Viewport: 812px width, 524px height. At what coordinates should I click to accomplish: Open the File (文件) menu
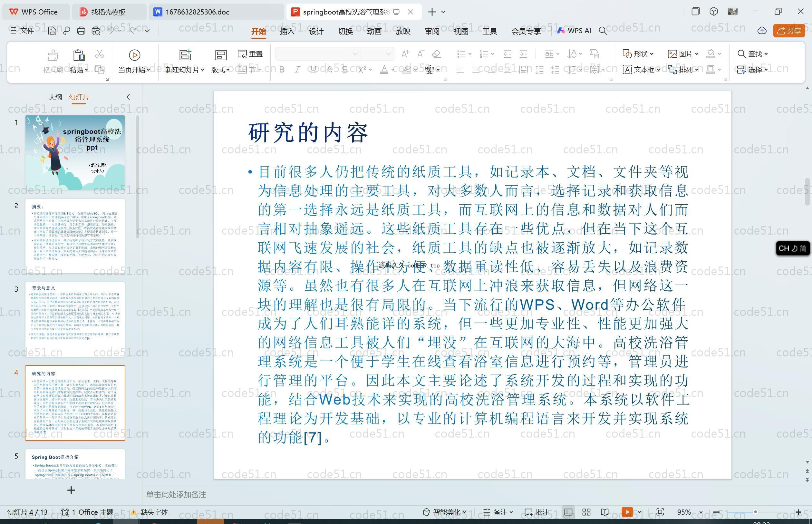(22, 31)
